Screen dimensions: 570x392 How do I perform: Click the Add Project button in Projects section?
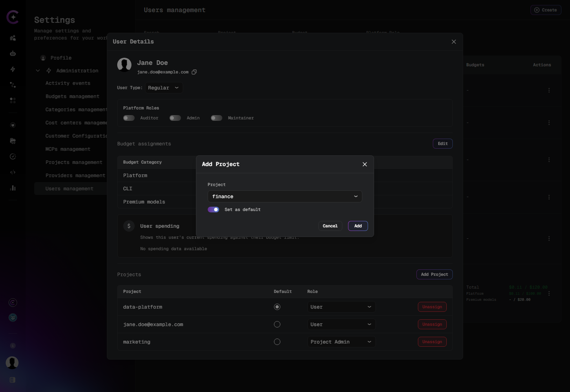click(x=435, y=274)
